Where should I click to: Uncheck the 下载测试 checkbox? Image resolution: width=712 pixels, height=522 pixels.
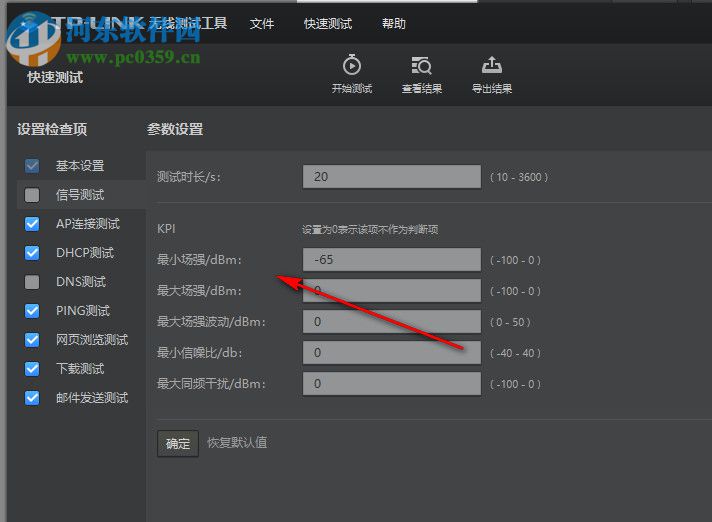32,369
